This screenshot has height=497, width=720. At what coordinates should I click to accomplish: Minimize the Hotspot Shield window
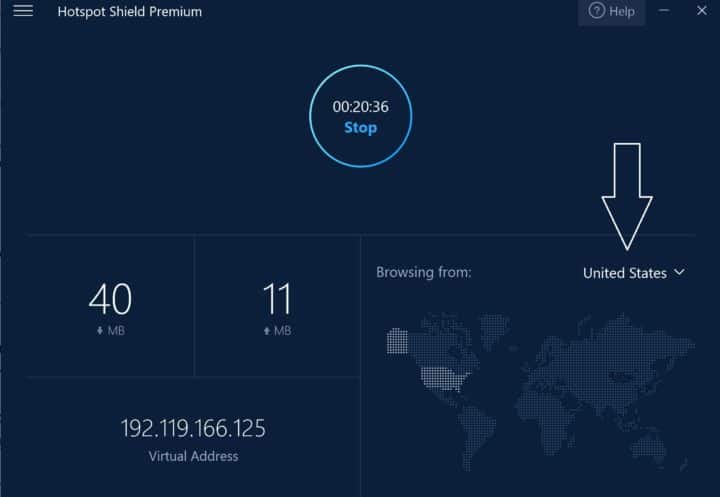[664, 11]
